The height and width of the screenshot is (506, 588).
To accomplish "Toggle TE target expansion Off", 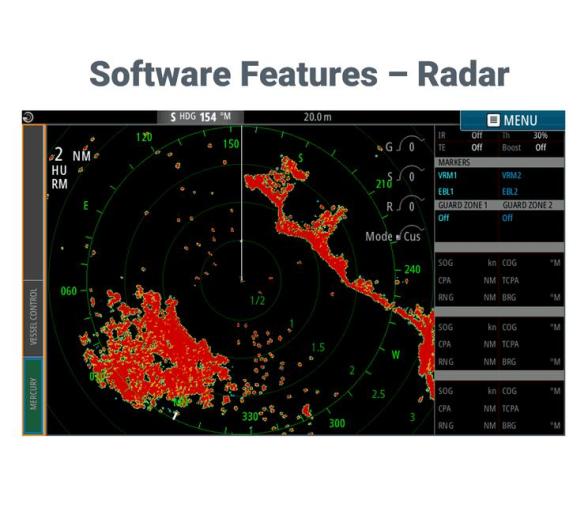I will click(x=477, y=147).
